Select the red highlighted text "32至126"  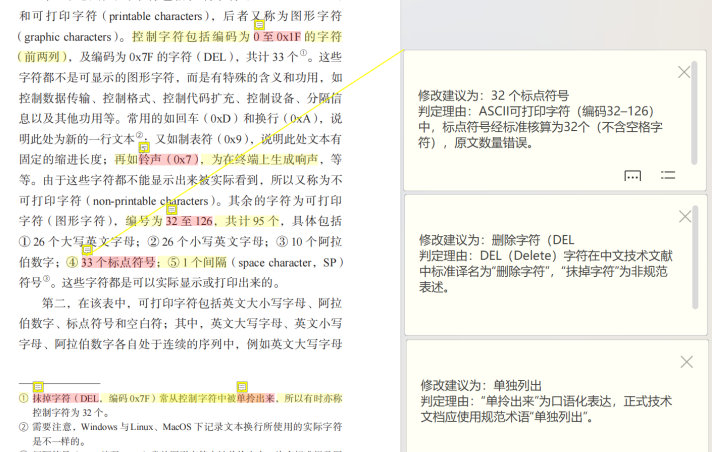click(x=189, y=221)
